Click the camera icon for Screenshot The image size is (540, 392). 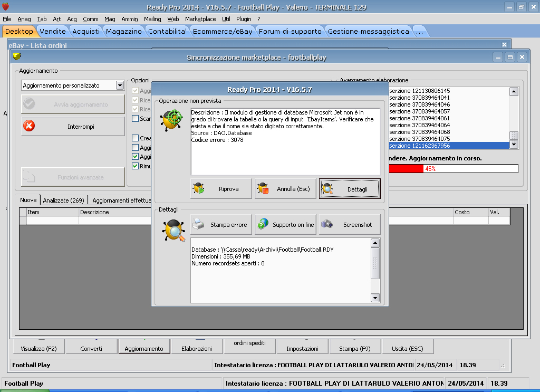coord(327,224)
